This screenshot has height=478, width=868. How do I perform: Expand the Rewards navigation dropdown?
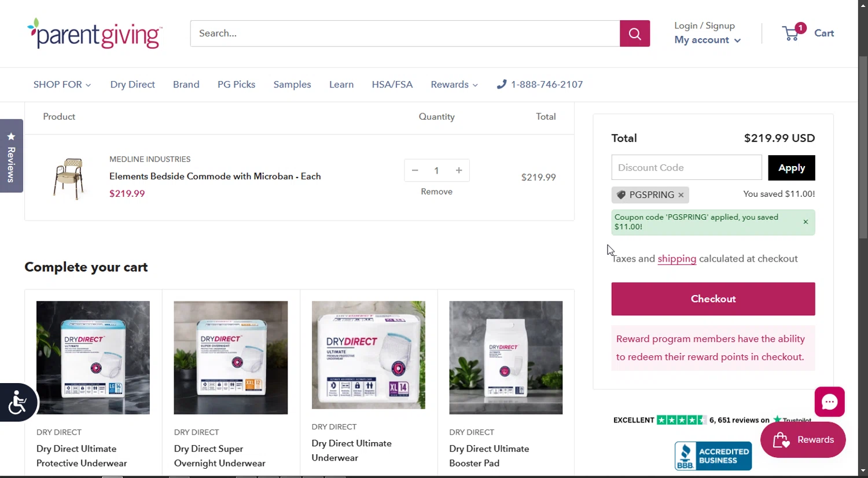[454, 84]
